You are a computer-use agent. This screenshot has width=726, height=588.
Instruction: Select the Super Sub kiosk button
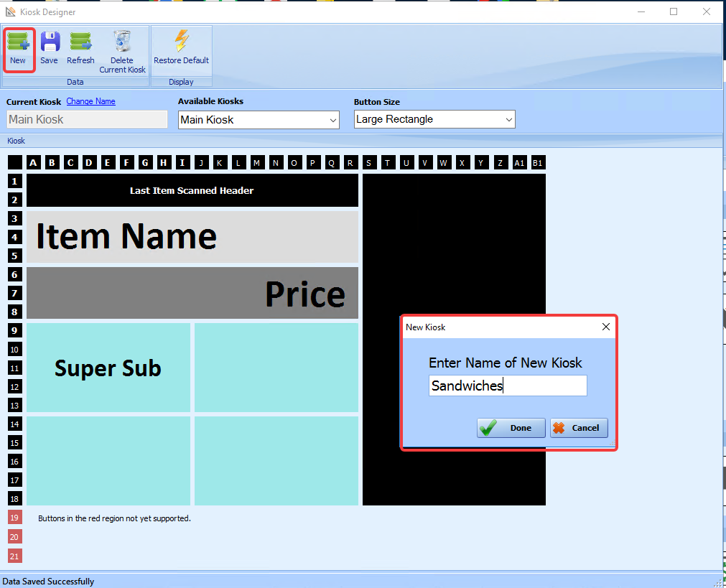108,368
